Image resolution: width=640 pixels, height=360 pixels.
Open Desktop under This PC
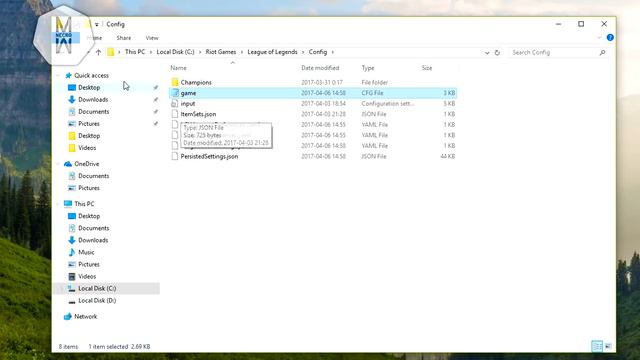pyautogui.click(x=89, y=216)
